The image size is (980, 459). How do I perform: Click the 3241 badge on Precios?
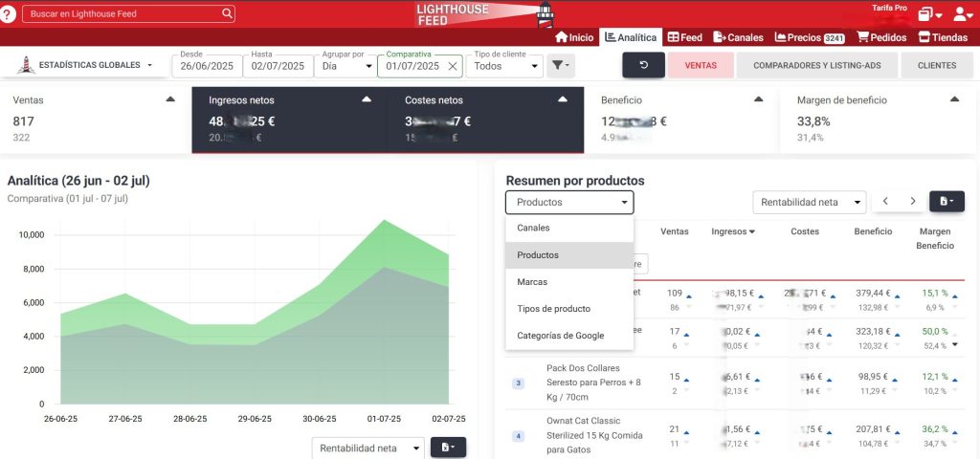(835, 38)
